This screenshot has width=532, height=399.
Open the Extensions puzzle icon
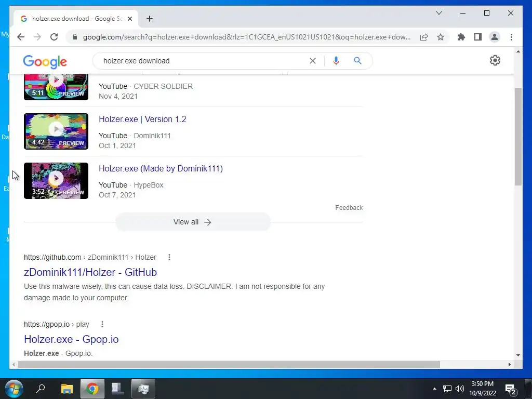[461, 37]
